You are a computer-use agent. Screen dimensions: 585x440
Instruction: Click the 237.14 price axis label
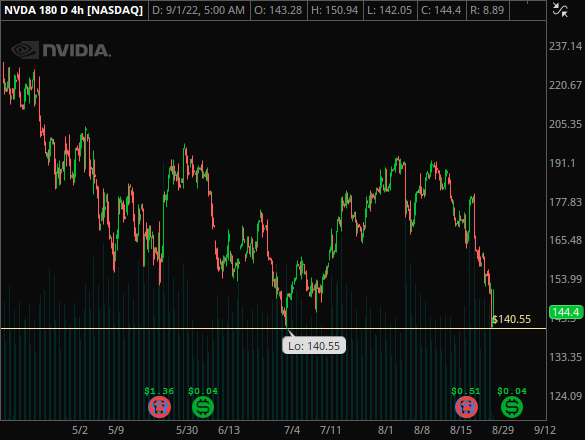click(x=565, y=46)
